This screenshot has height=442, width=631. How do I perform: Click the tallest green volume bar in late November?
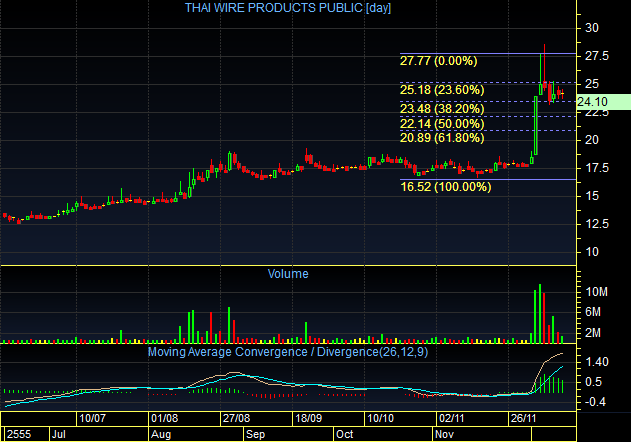(540, 314)
